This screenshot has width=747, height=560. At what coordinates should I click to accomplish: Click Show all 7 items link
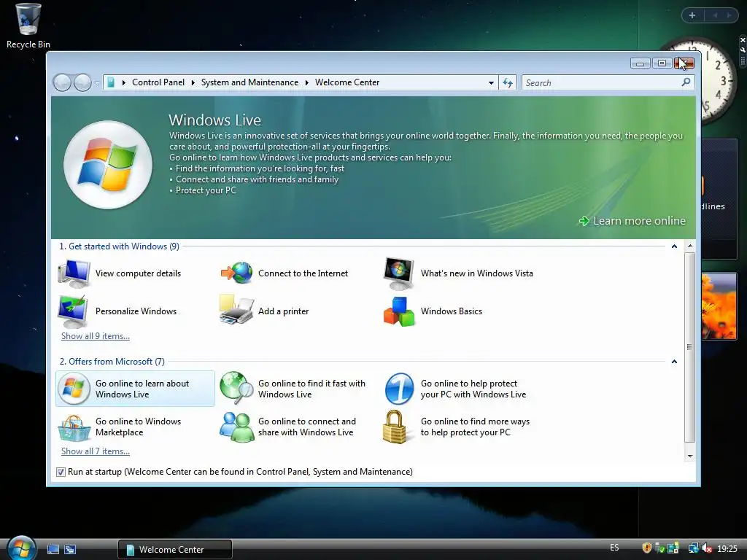96,451
